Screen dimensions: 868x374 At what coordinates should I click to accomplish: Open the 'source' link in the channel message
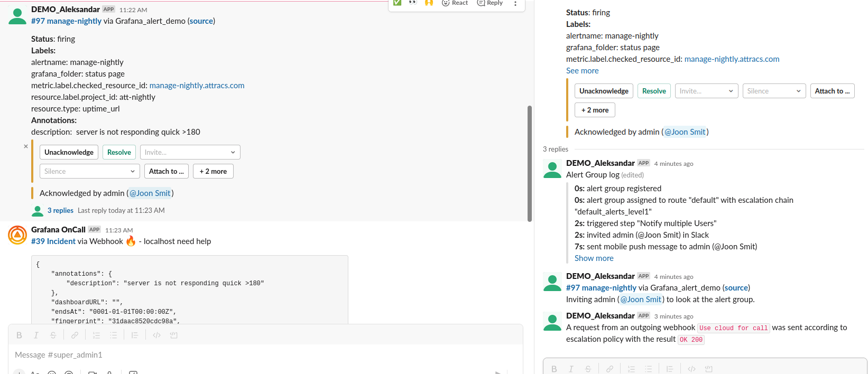coord(201,21)
